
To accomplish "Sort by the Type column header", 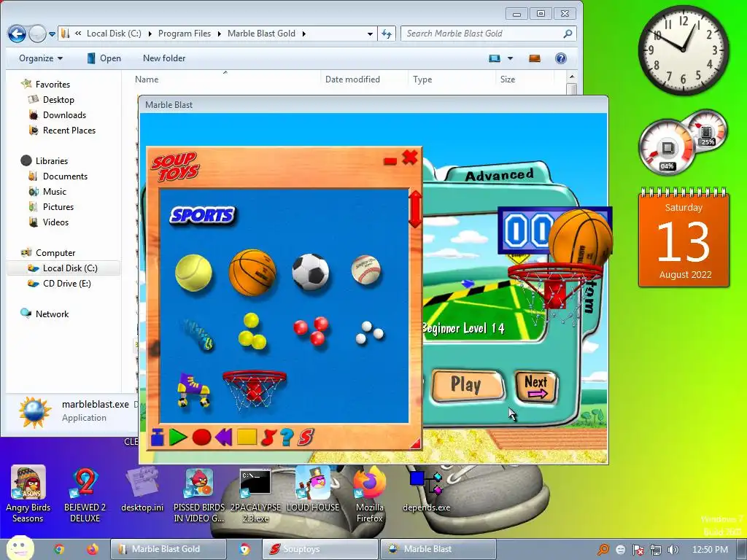I will coord(450,79).
